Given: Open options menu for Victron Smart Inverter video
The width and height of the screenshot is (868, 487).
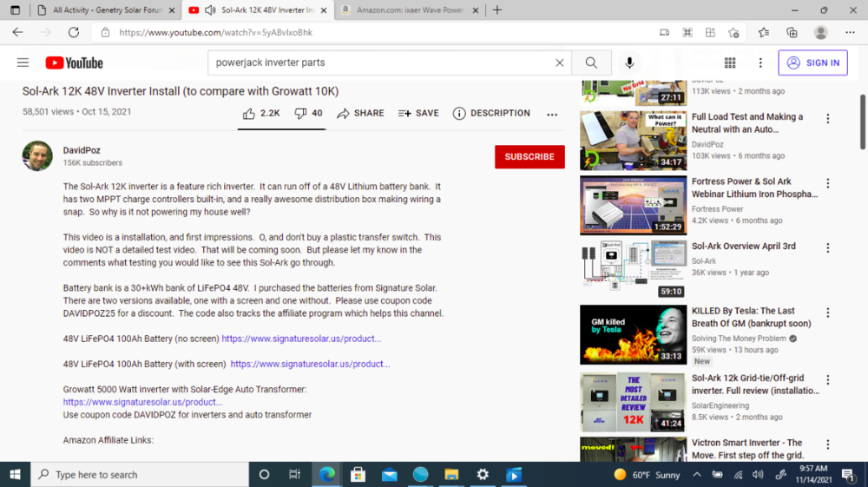Looking at the screenshot, I should pos(827,444).
